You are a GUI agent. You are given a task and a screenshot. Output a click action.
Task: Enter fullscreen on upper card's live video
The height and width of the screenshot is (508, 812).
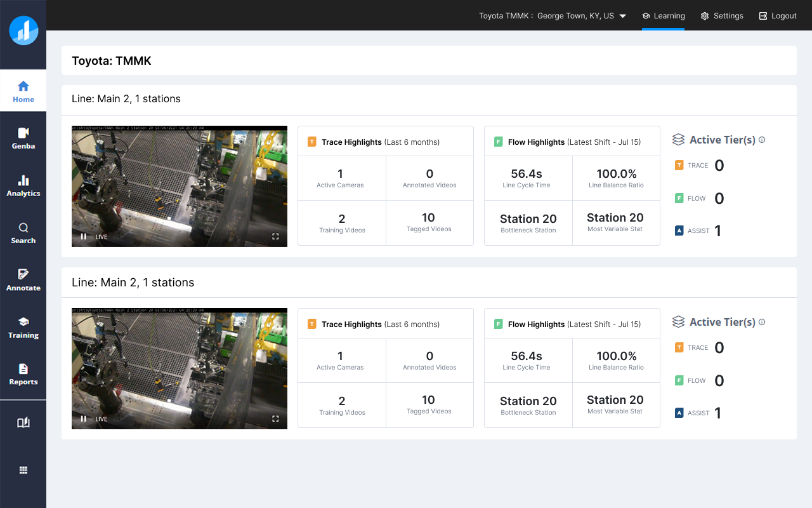pyautogui.click(x=275, y=236)
